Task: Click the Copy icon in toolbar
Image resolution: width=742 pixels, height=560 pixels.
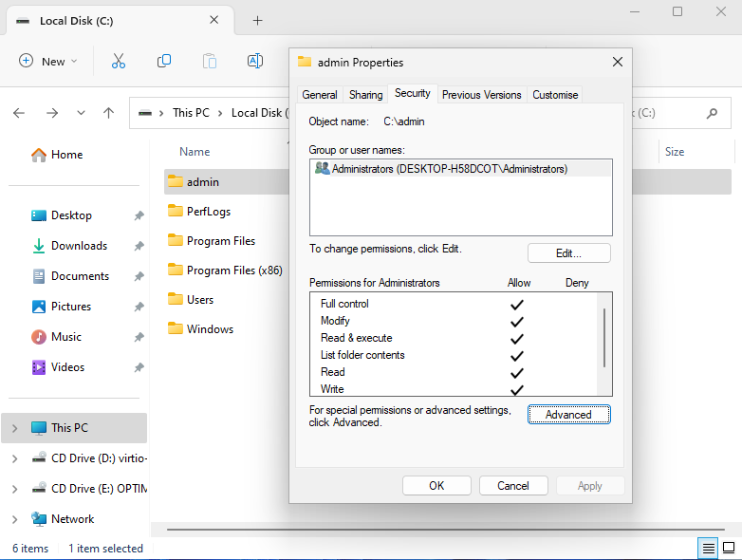Action: pyautogui.click(x=164, y=61)
